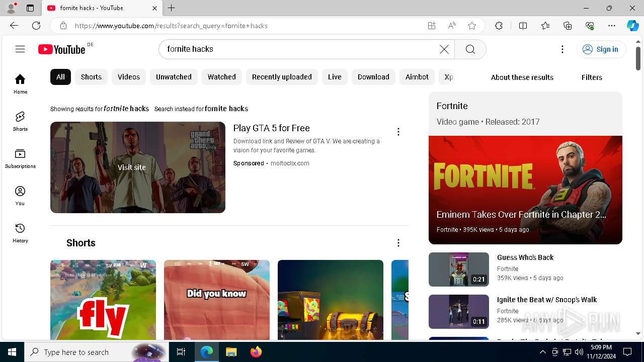The height and width of the screenshot is (362, 644).
Task: Clear the search box with the X
Action: (x=444, y=49)
